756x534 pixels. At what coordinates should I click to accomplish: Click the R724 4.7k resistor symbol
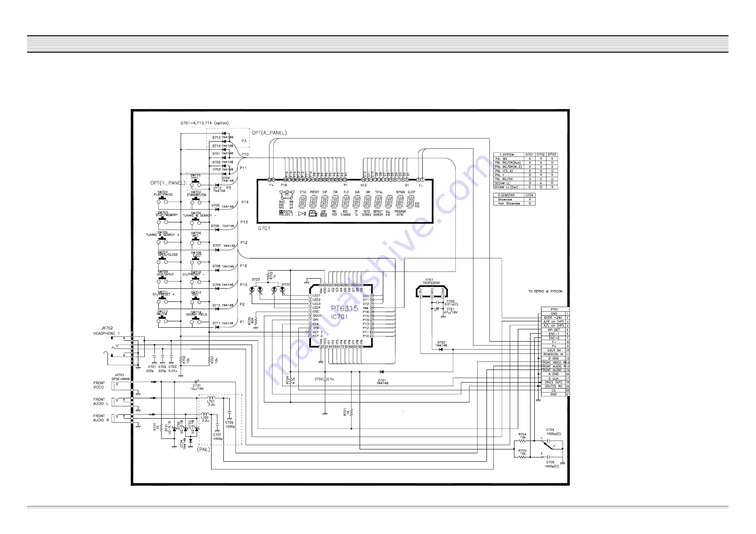click(x=291, y=380)
